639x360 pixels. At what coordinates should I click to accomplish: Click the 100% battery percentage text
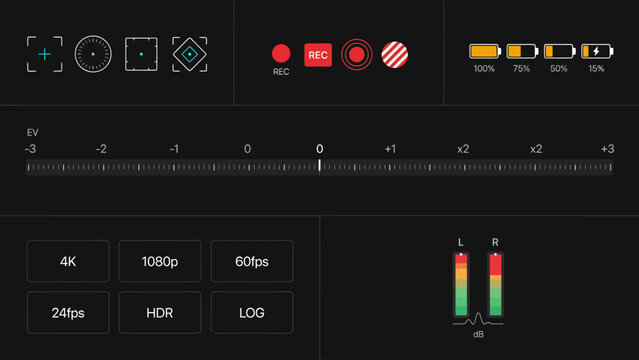[484, 69]
